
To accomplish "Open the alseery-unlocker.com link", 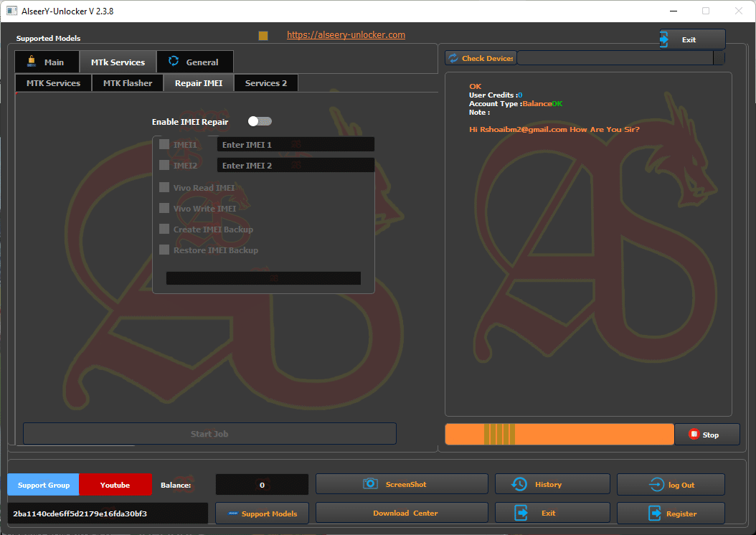I will (x=346, y=34).
